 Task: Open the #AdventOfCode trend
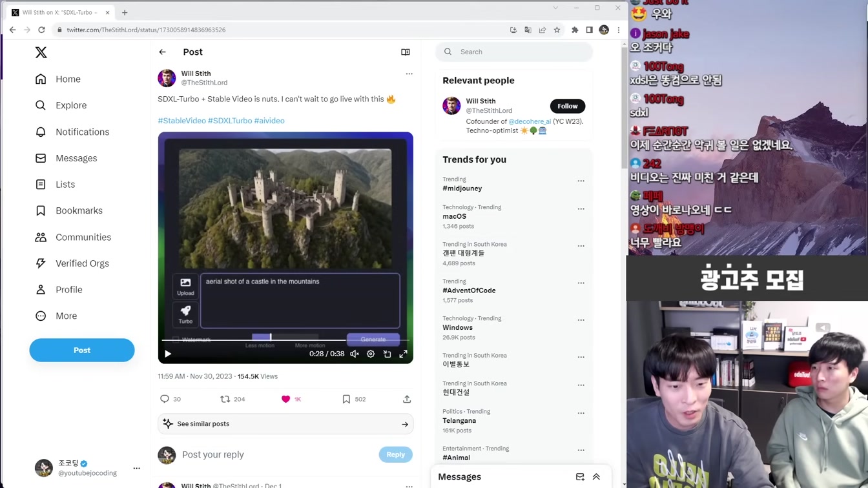coord(469,290)
